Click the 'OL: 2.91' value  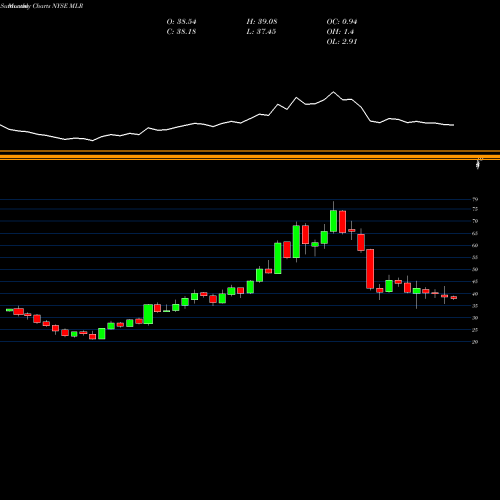pyautogui.click(x=342, y=42)
